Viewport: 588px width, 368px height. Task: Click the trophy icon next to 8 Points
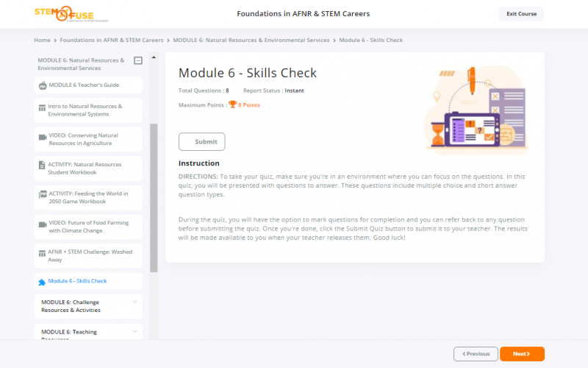click(x=232, y=105)
